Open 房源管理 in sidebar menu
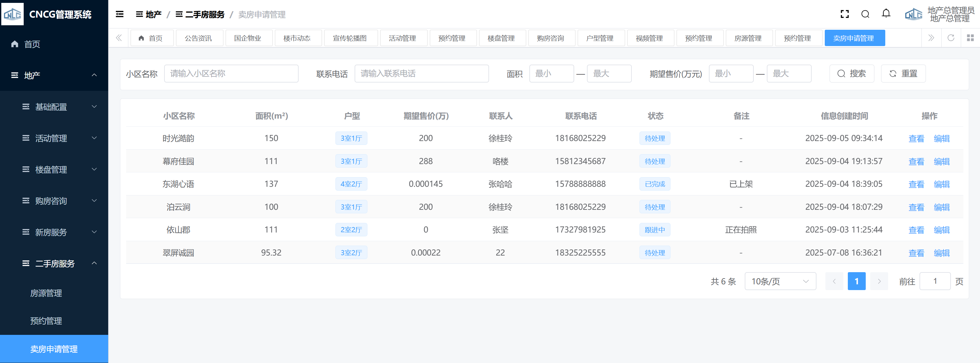Screen dimensions: 980x363 point(46,293)
